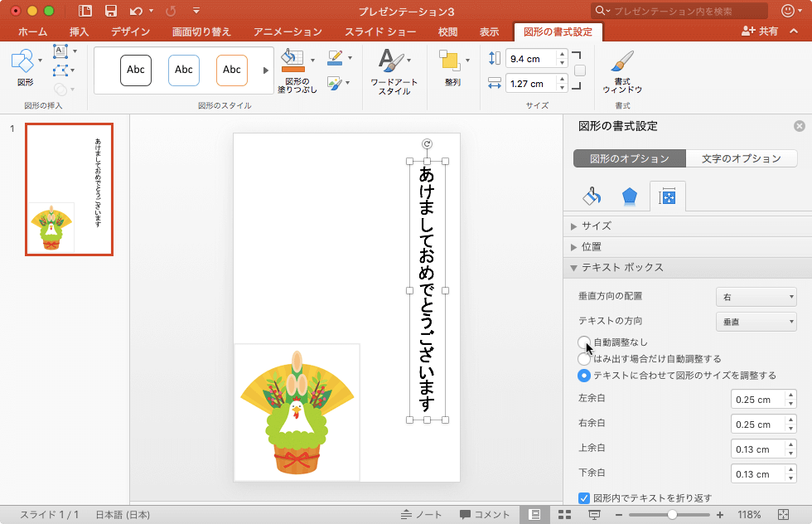Viewport: 812px width, 524px height.
Task: Click the 共有 share button
Action: point(760,32)
